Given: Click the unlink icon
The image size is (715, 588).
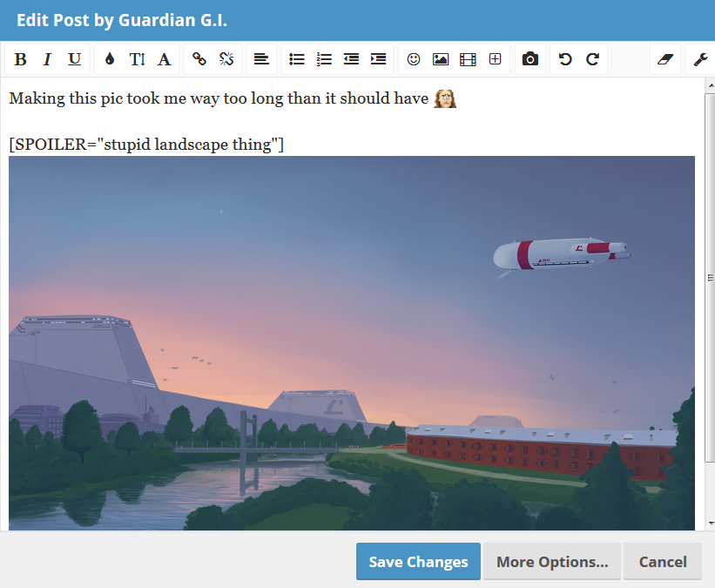Looking at the screenshot, I should pyautogui.click(x=226, y=59).
